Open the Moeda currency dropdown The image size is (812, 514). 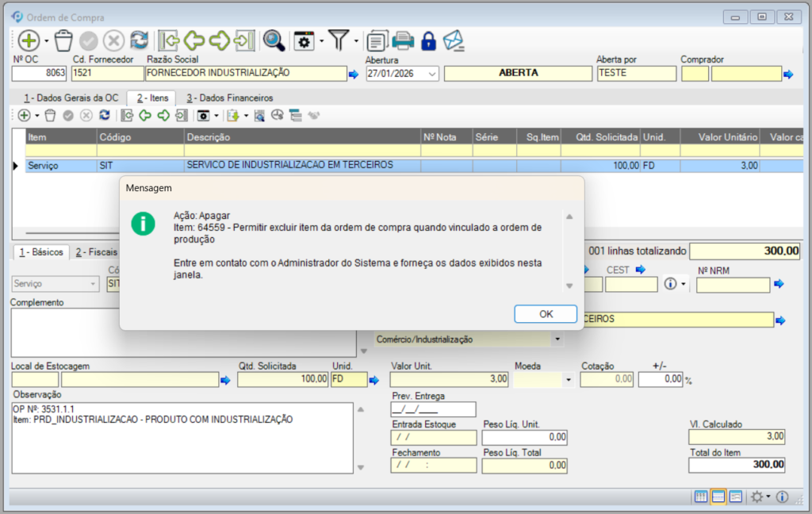tap(568, 380)
